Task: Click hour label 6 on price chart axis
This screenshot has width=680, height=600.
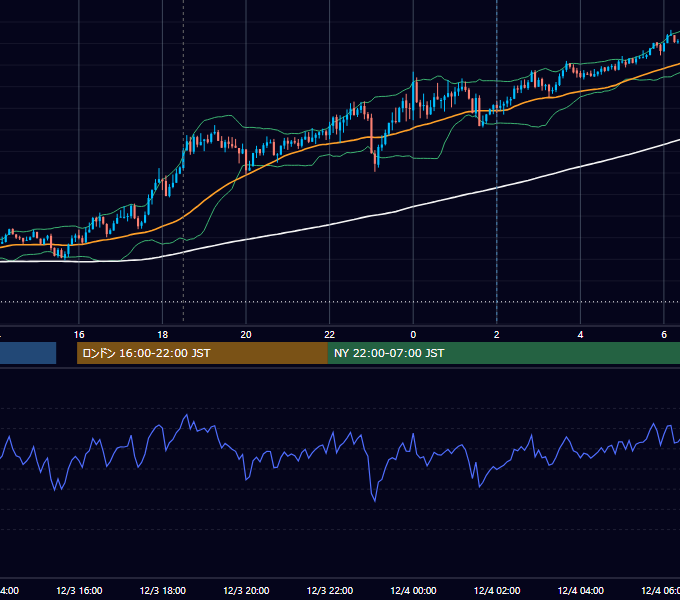Action: pyautogui.click(x=664, y=335)
